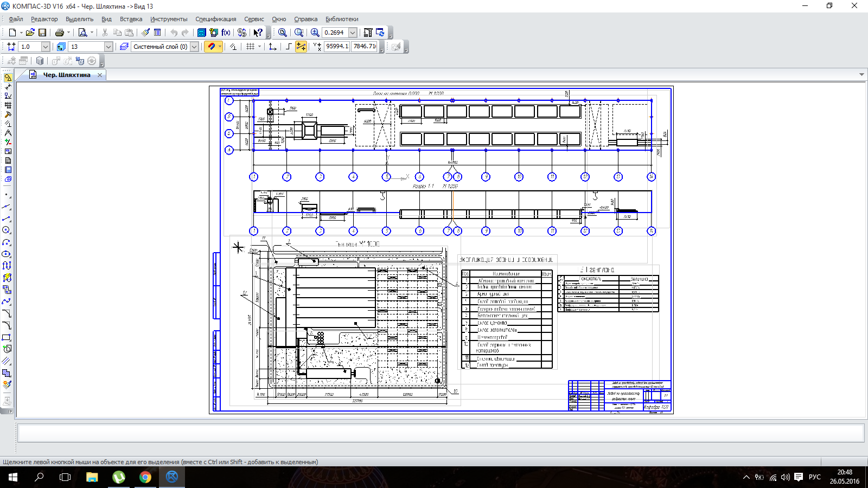This screenshot has height=488, width=868.
Task: Open File Explorer from the taskbar
Action: point(92,477)
